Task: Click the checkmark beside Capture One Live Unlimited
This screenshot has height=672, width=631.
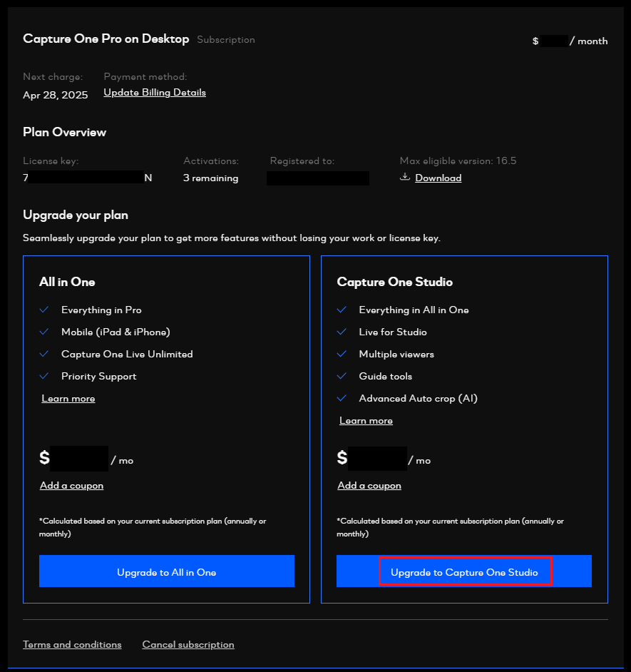Action: point(44,354)
